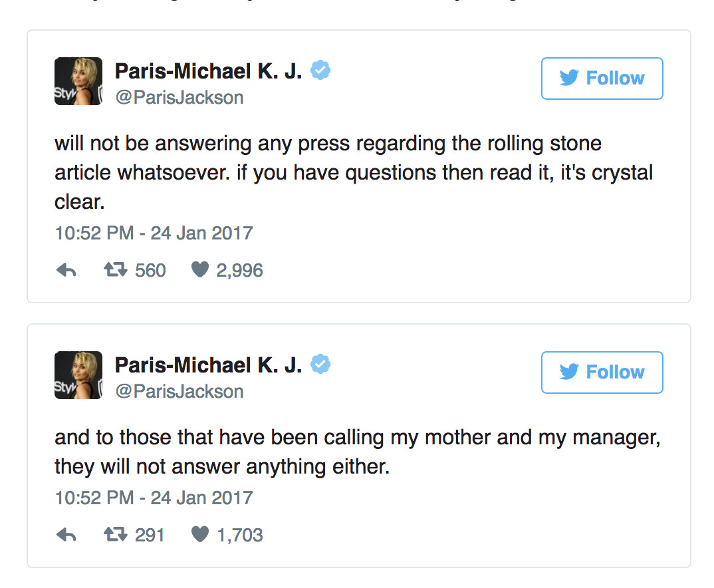This screenshot has height=588, width=714.
Task: Open @ParisJackson handle in second tweet
Action: (179, 391)
